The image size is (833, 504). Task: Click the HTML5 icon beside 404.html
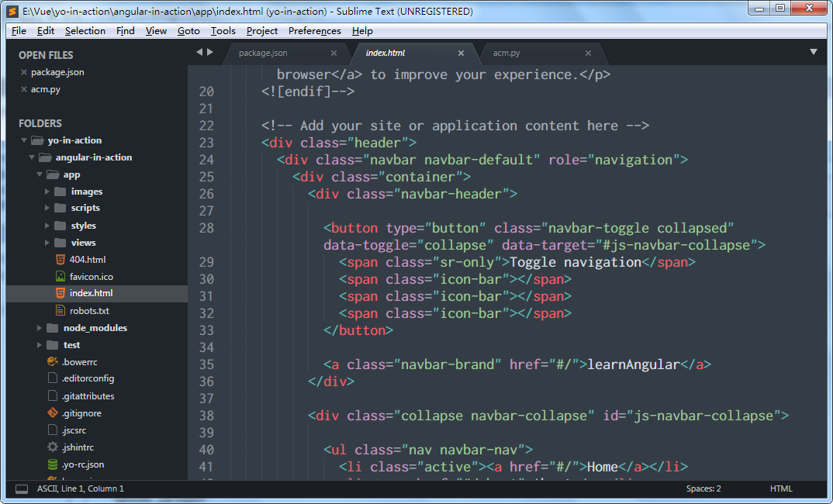point(60,260)
